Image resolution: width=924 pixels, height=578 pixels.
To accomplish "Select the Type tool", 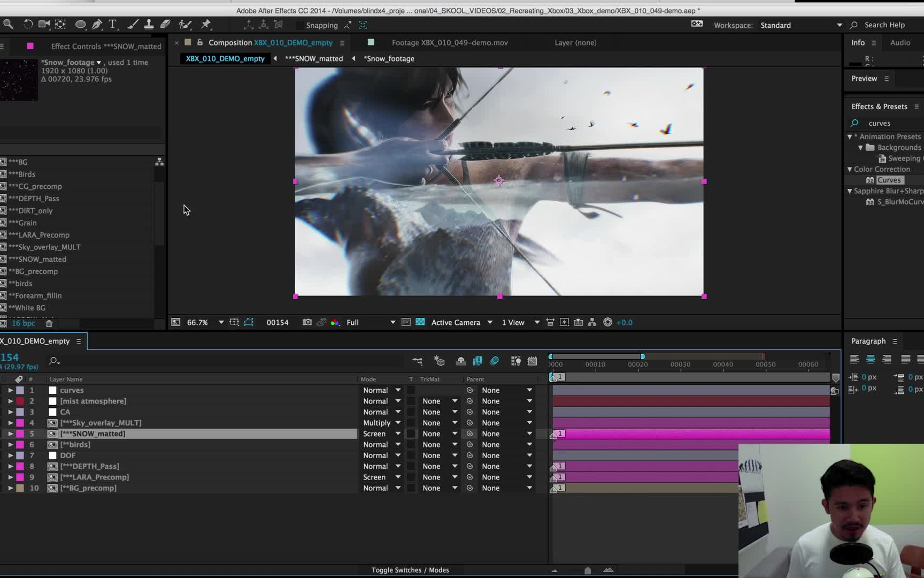I will tap(112, 24).
